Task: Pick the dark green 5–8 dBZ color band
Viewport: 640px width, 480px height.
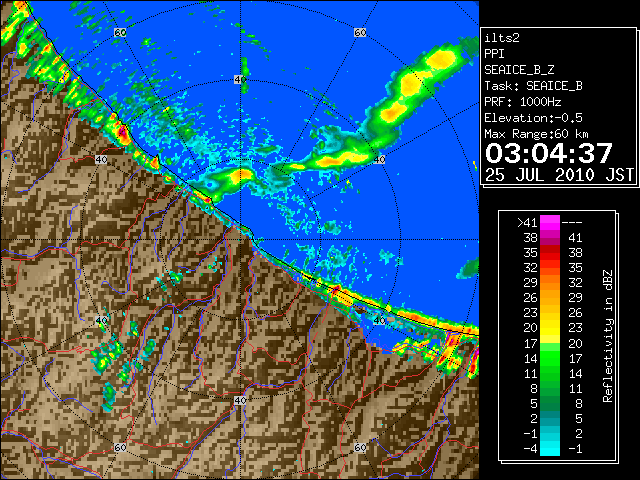Action: 550,403
